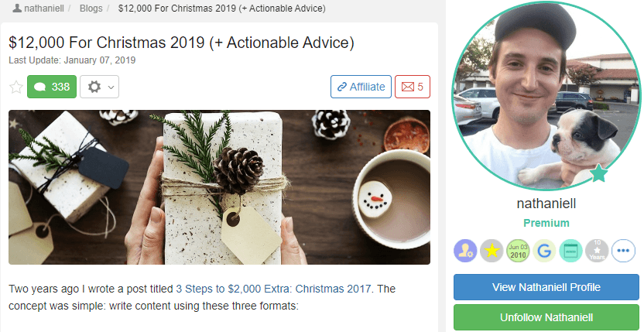
Task: Open the 338 comments green button
Action: click(52, 87)
